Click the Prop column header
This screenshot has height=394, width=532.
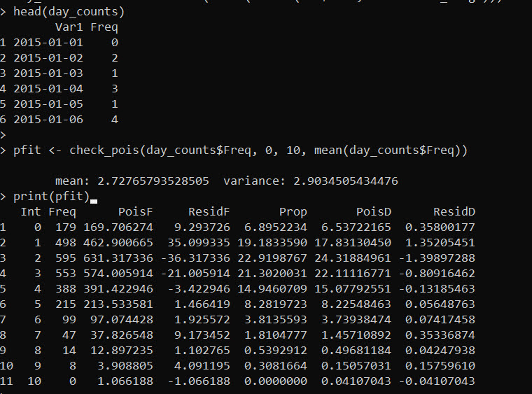pyautogui.click(x=293, y=212)
